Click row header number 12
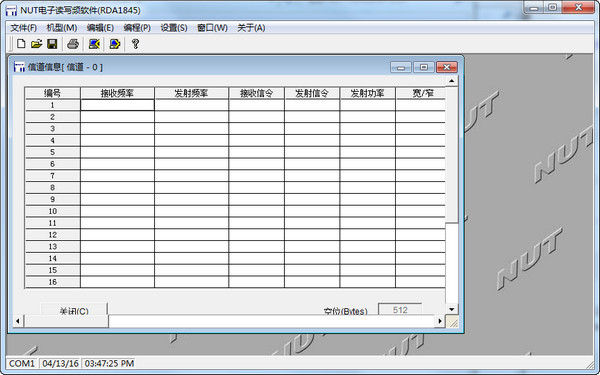This screenshot has height=375, width=600. (x=52, y=235)
